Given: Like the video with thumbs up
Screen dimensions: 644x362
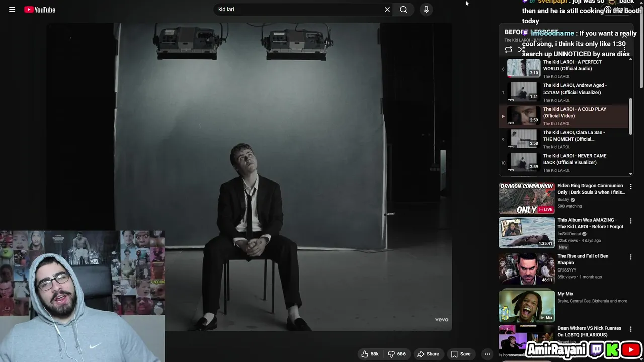Looking at the screenshot, I should coord(370,354).
